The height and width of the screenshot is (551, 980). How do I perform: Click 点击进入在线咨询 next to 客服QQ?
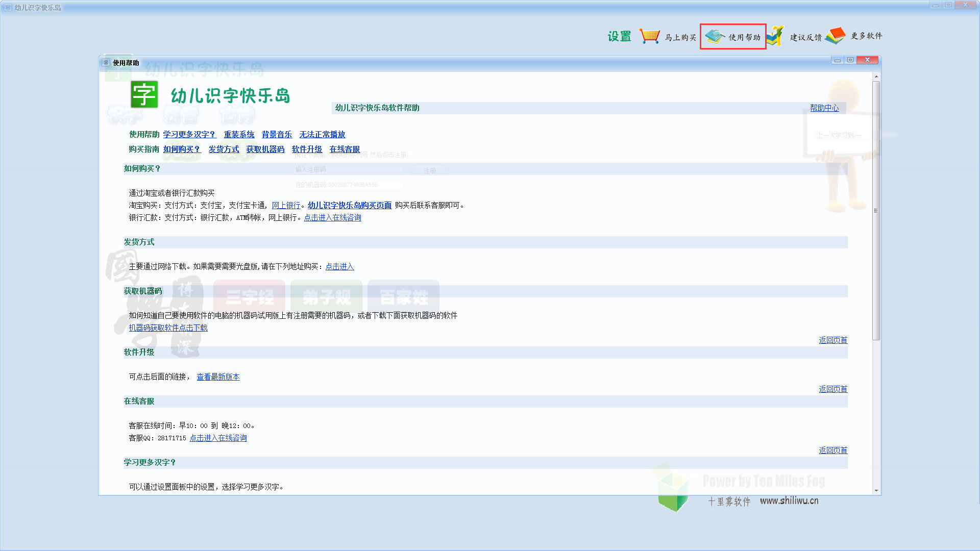[218, 438]
